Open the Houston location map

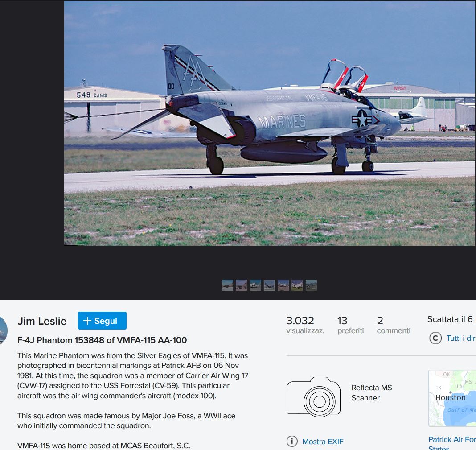(452, 398)
